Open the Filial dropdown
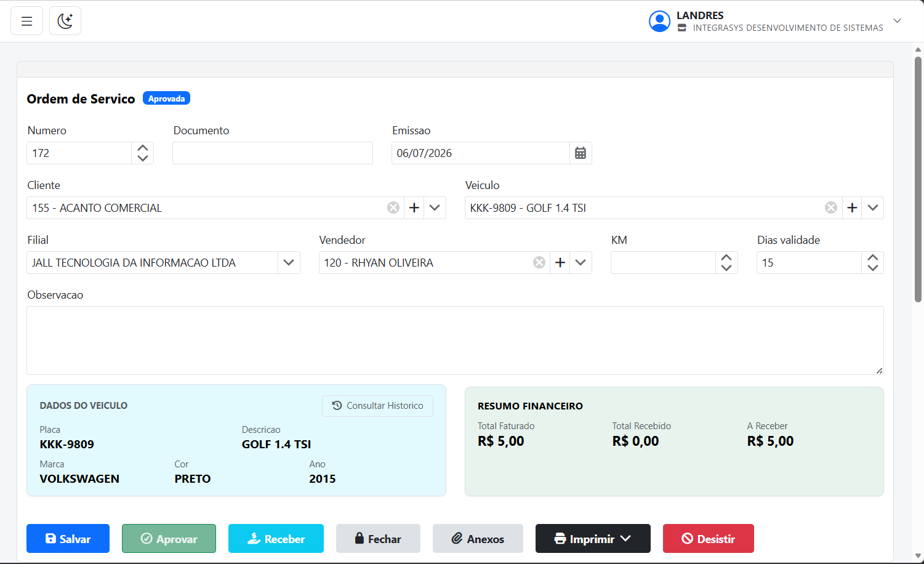924x564 pixels. [x=289, y=263]
